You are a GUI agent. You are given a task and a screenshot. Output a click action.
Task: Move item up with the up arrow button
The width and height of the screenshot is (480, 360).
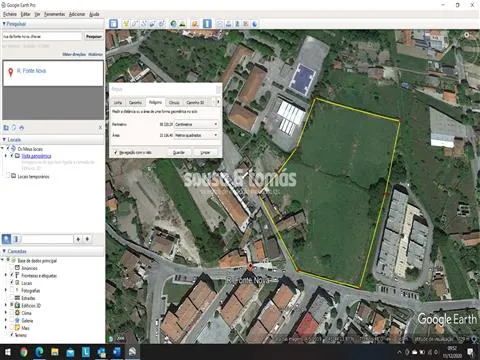78,239
